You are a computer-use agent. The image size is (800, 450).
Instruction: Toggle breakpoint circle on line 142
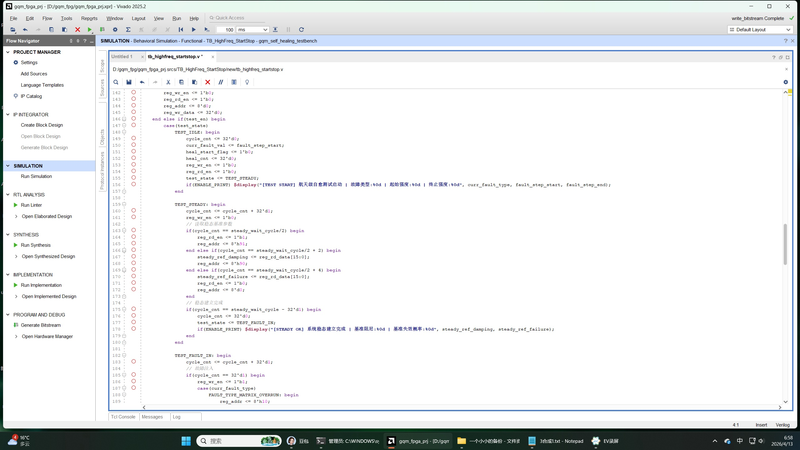point(134,93)
